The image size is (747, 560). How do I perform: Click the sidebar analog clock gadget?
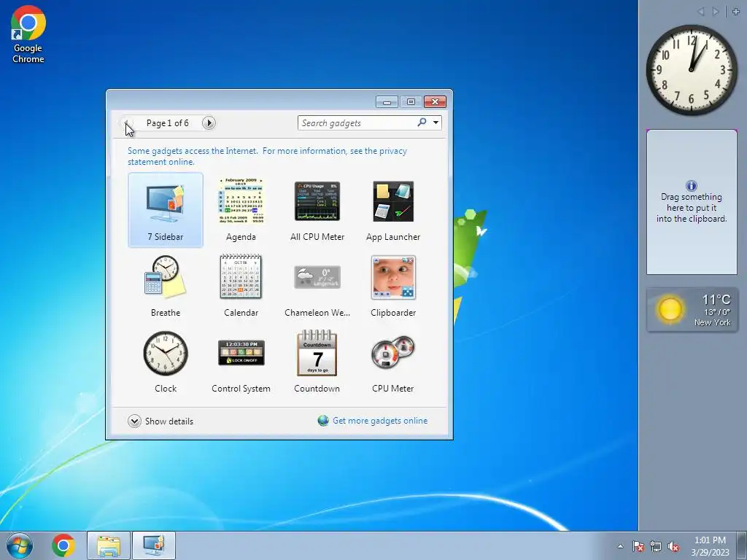692,69
